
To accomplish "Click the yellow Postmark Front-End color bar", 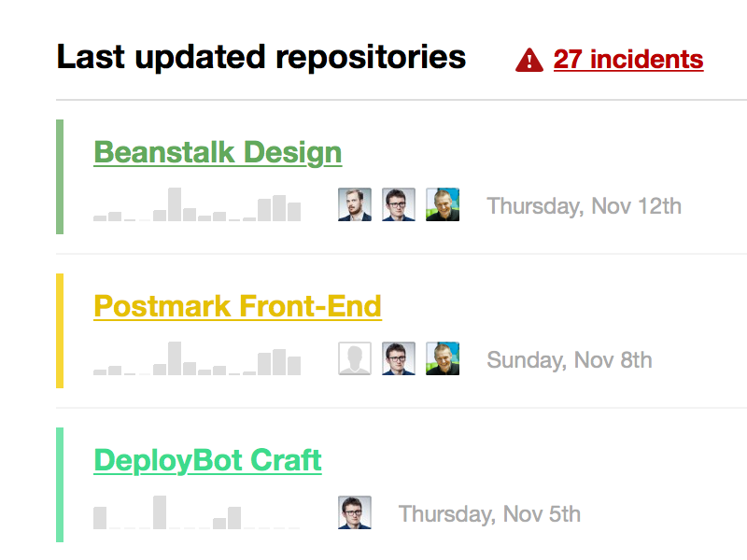I will click(60, 330).
